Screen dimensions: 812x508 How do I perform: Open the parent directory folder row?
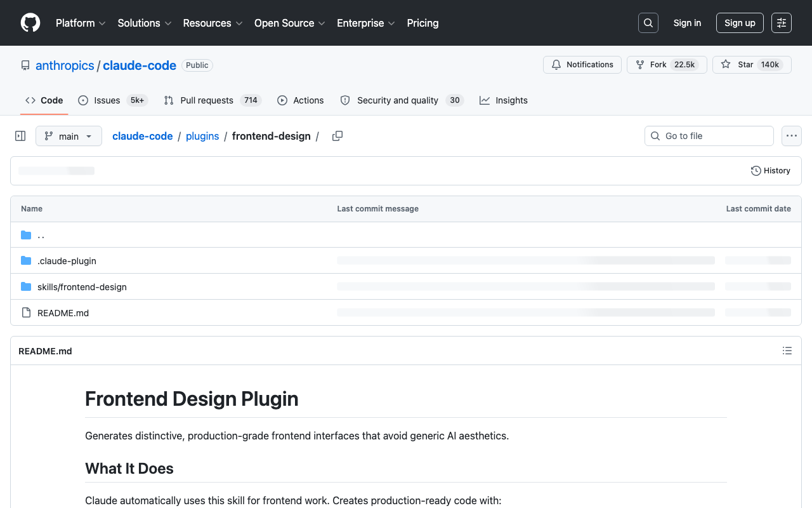click(x=406, y=235)
